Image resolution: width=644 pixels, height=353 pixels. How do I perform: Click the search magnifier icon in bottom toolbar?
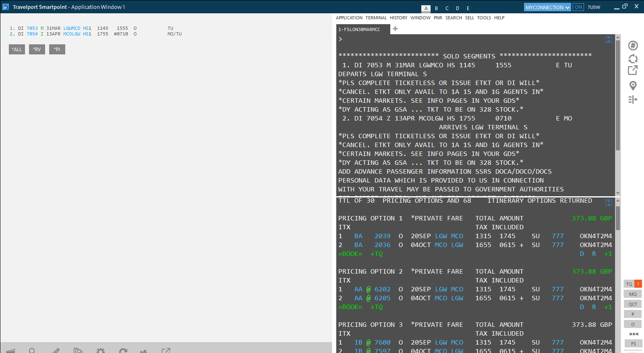coord(33,351)
